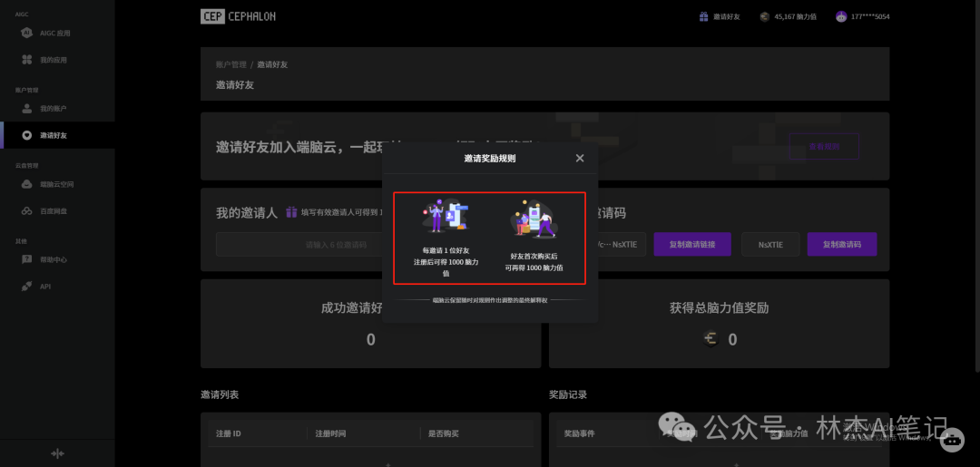Click the first purchase illustration in dialog

[534, 219]
